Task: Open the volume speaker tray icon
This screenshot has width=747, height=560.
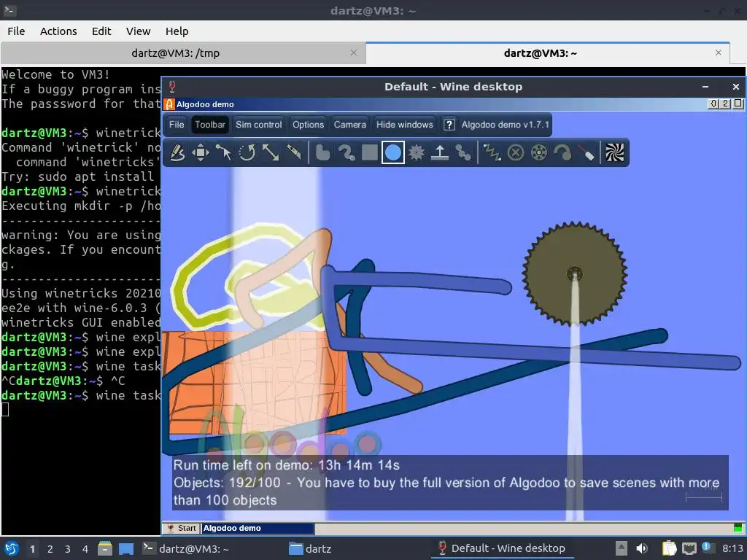Action: pos(642,548)
